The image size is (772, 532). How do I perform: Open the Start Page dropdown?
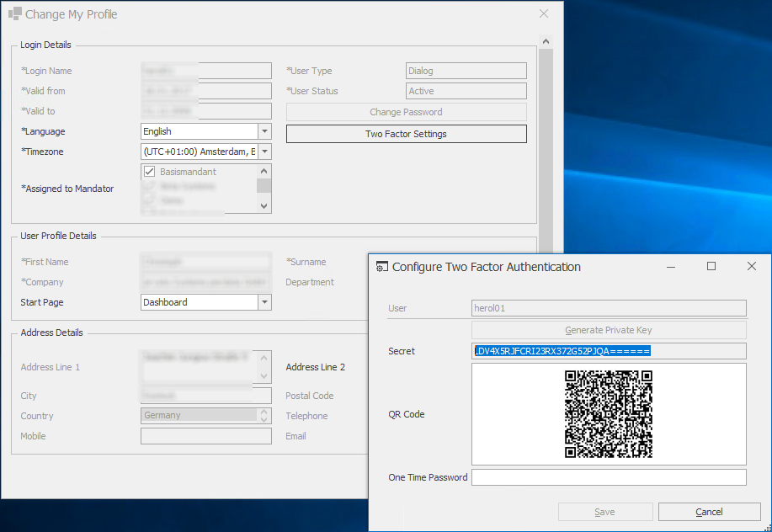point(265,302)
